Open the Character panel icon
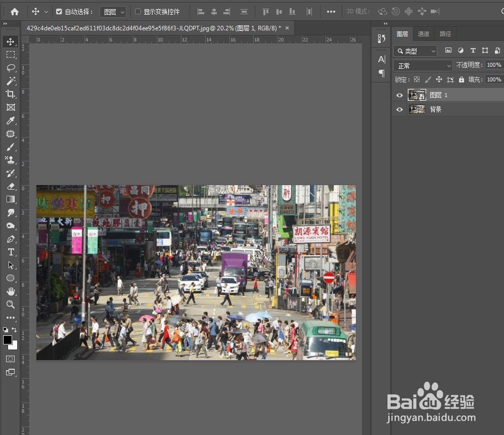504x435 pixels. tap(381, 60)
